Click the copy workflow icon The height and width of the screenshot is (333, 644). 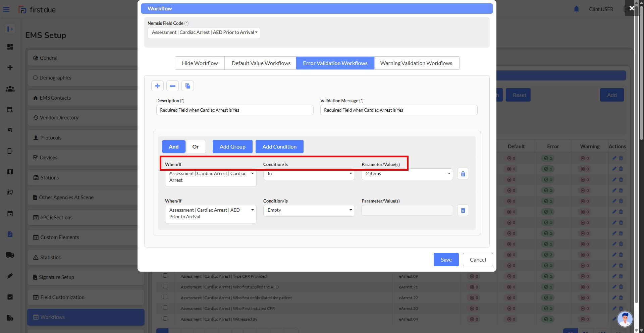[187, 86]
